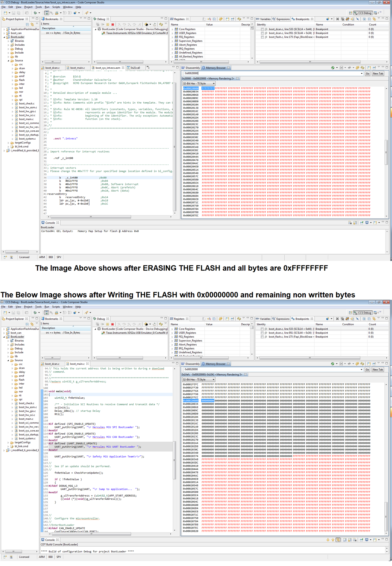Click Suspend icon in lower window Debug view
This screenshot has width=392, height=566.
[x=108, y=324]
